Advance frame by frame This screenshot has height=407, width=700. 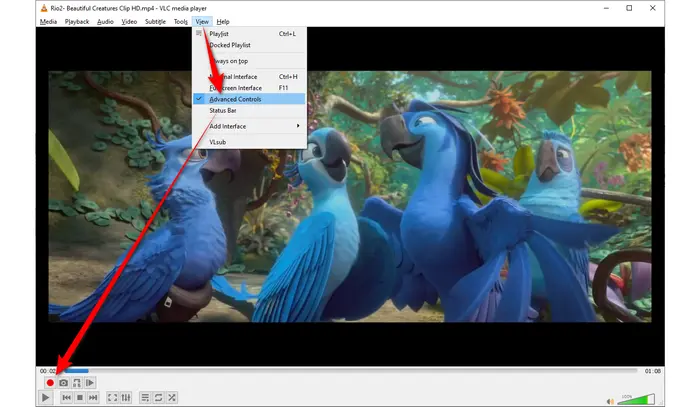[90, 383]
